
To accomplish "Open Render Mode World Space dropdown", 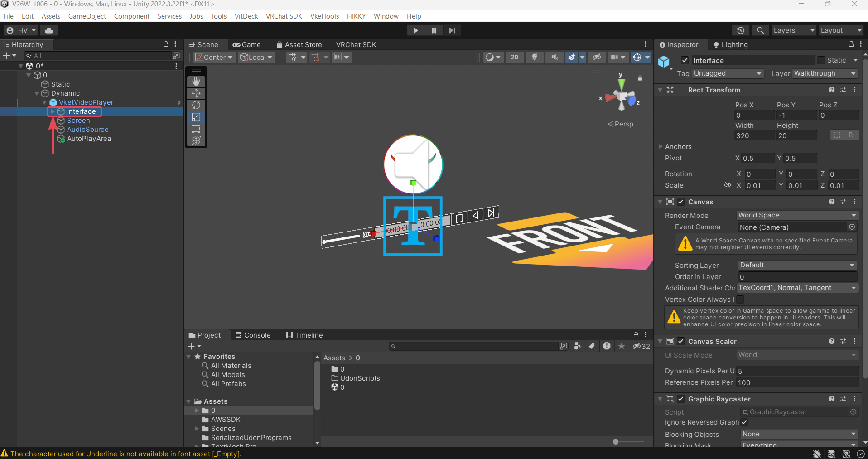I will pos(797,215).
